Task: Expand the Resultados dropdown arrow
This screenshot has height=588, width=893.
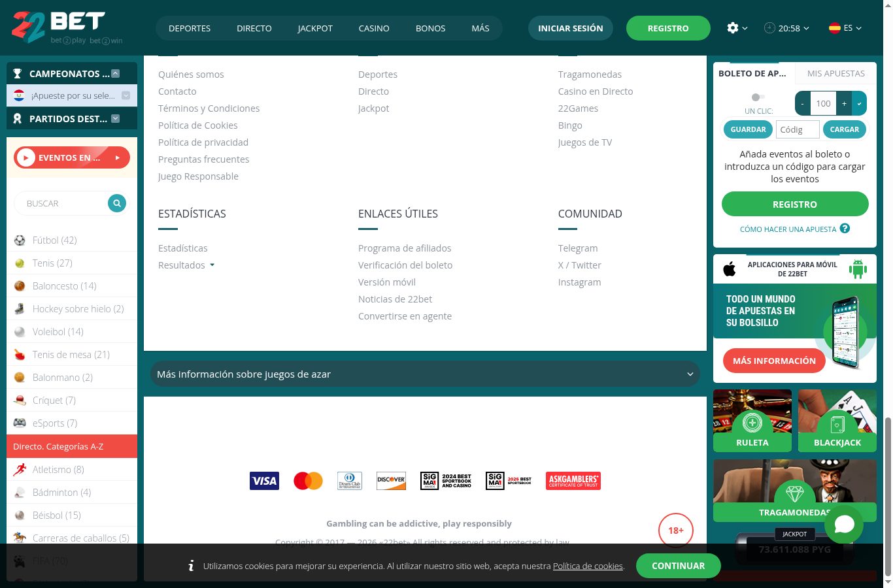Action: coord(212,265)
